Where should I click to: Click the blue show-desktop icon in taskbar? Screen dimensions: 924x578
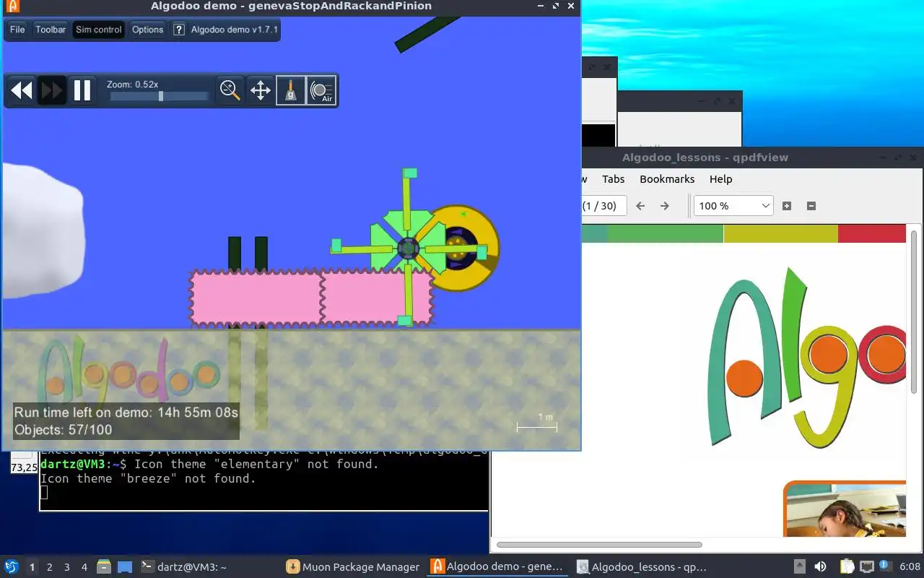pyautogui.click(x=125, y=567)
